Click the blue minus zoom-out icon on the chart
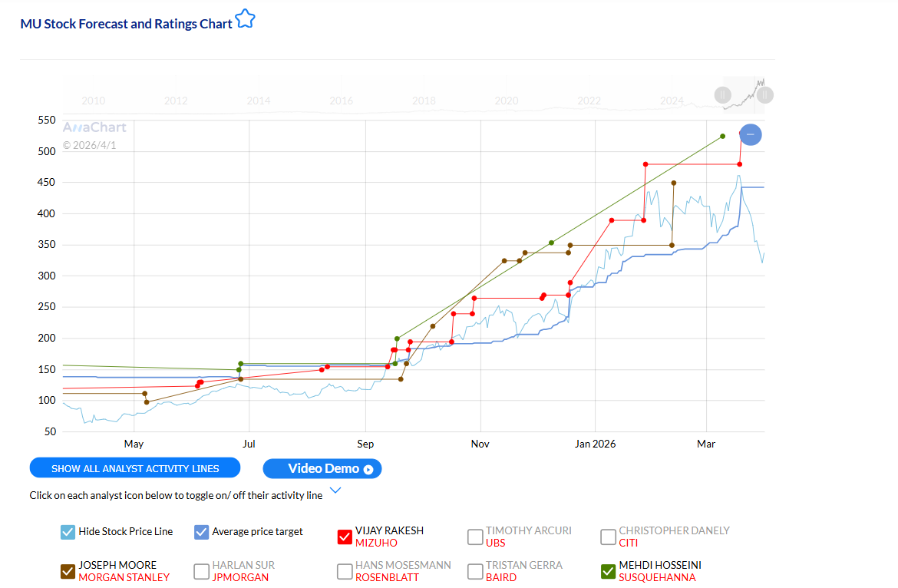The width and height of the screenshot is (898, 588). pyautogui.click(x=750, y=134)
